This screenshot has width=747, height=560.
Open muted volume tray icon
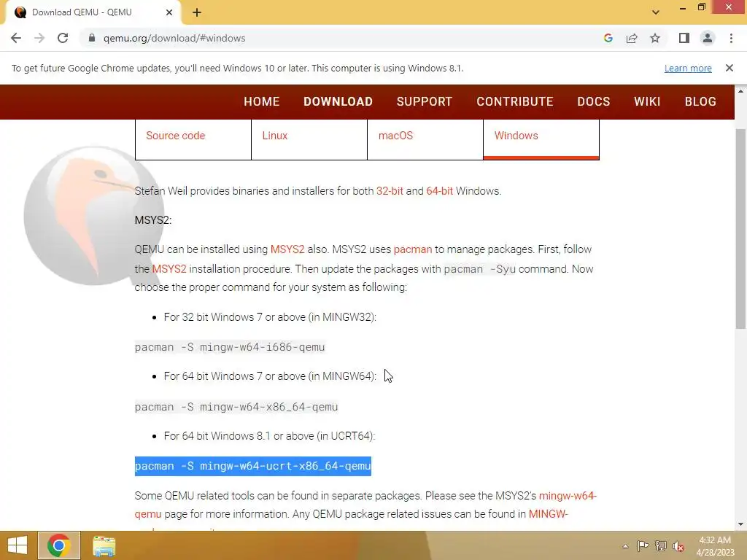678,546
